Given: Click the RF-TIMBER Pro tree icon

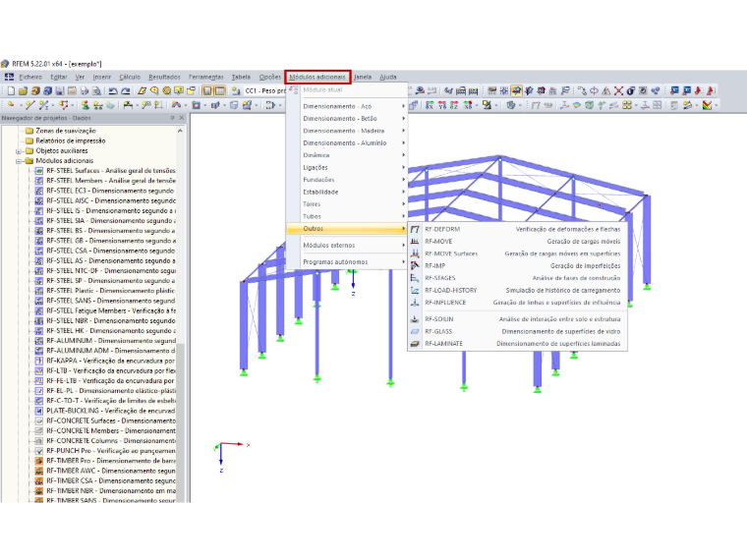Looking at the screenshot, I should pyautogui.click(x=39, y=461).
